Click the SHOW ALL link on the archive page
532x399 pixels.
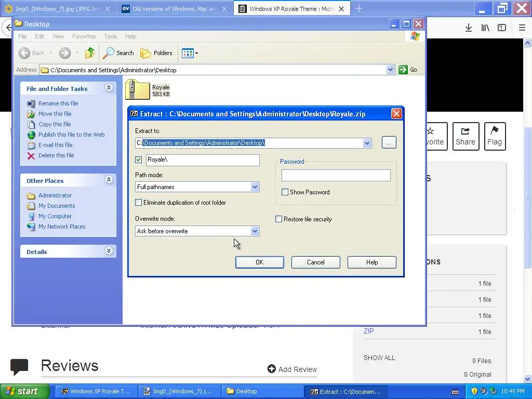point(379,357)
